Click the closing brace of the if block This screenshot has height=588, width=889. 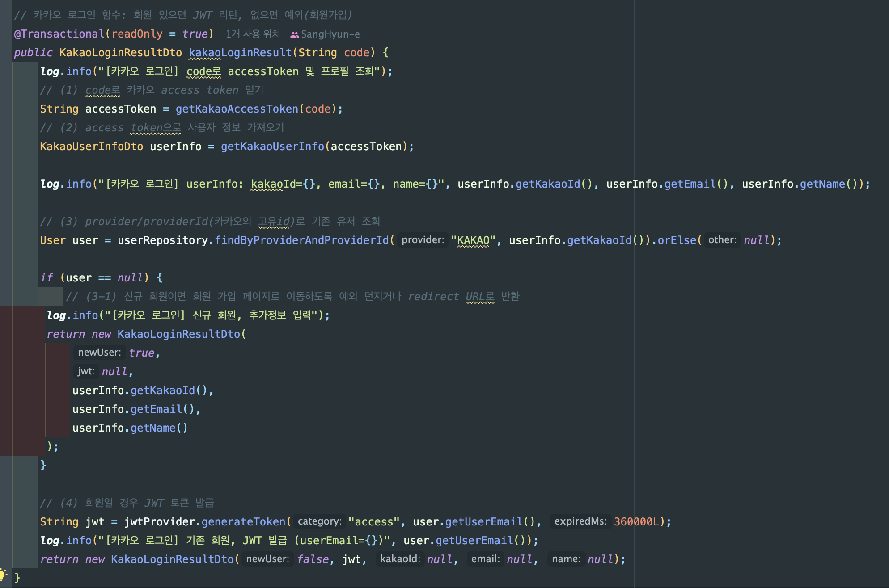[x=43, y=465]
